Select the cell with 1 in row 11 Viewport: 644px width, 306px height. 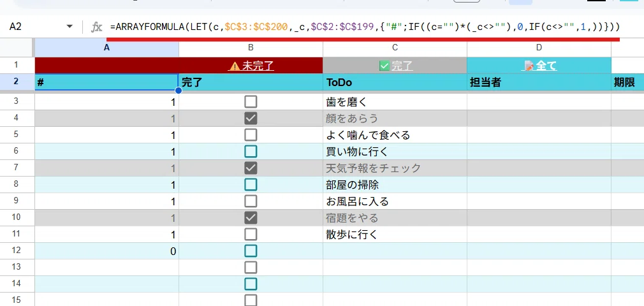[x=106, y=235]
